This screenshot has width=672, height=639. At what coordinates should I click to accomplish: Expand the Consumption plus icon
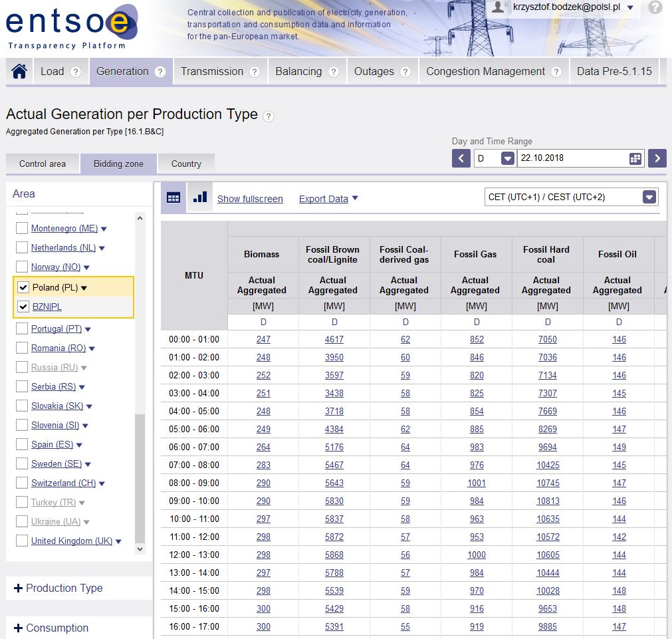(x=18, y=628)
